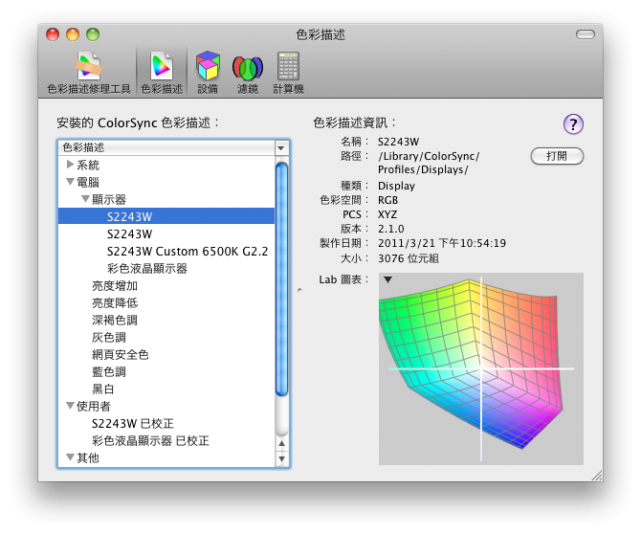The image size is (640, 534).
Task: Open the Lab 圖表 options triangle menu
Action: click(x=388, y=280)
